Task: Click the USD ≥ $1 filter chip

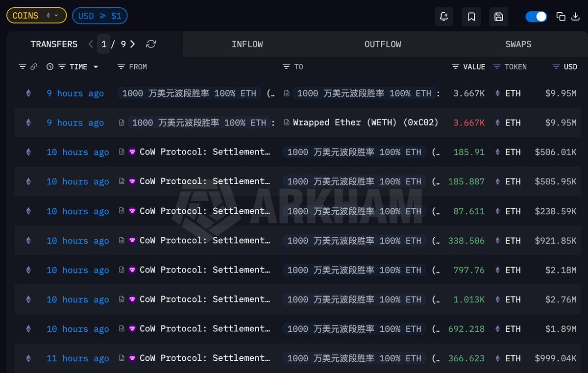Action: (100, 16)
